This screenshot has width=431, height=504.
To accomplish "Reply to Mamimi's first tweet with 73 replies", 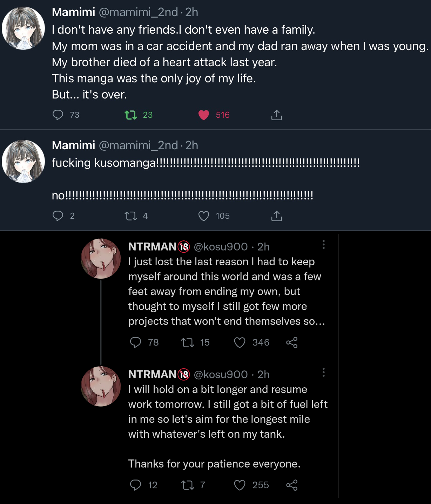I will tap(58, 115).
